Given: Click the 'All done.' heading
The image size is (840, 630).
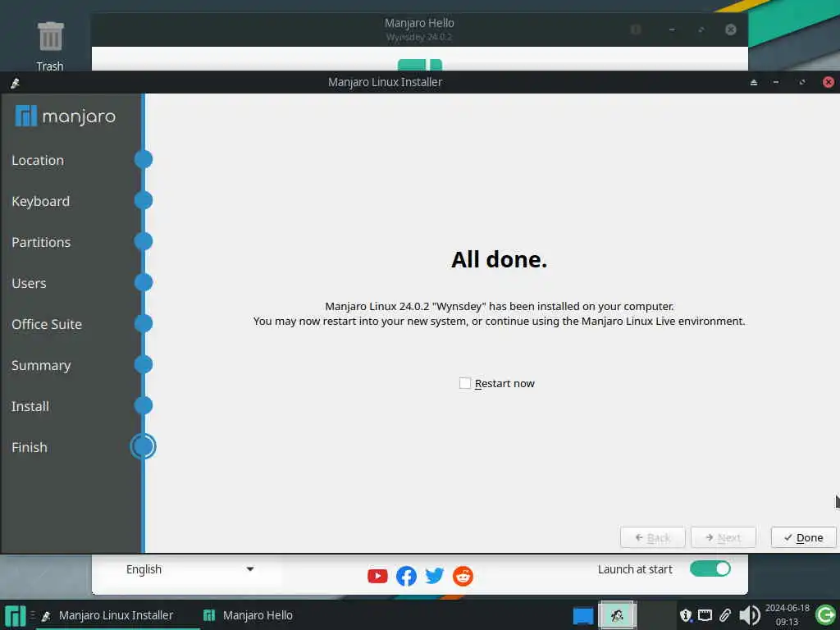Looking at the screenshot, I should tap(500, 260).
